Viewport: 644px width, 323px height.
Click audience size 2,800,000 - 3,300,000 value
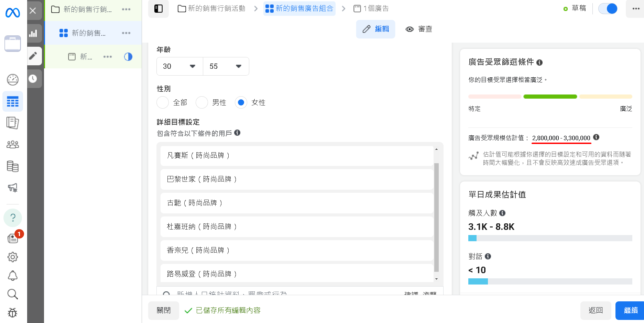click(561, 138)
